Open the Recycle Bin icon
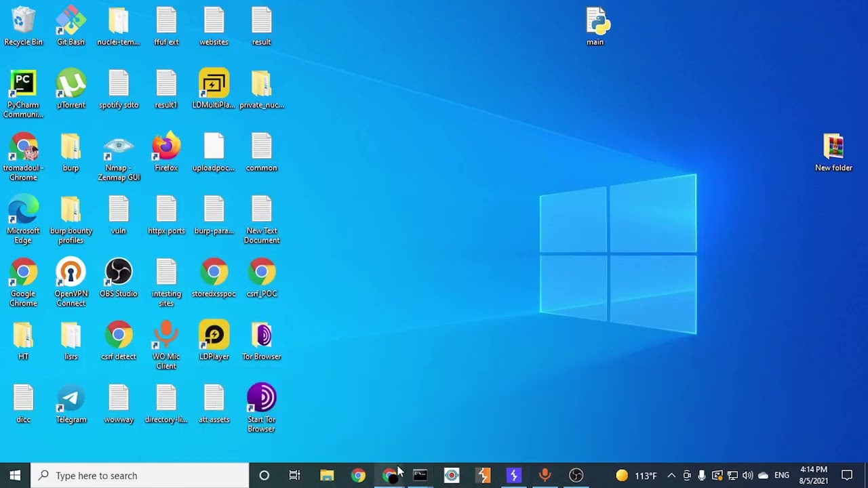Image resolution: width=868 pixels, height=488 pixels. coord(23,27)
